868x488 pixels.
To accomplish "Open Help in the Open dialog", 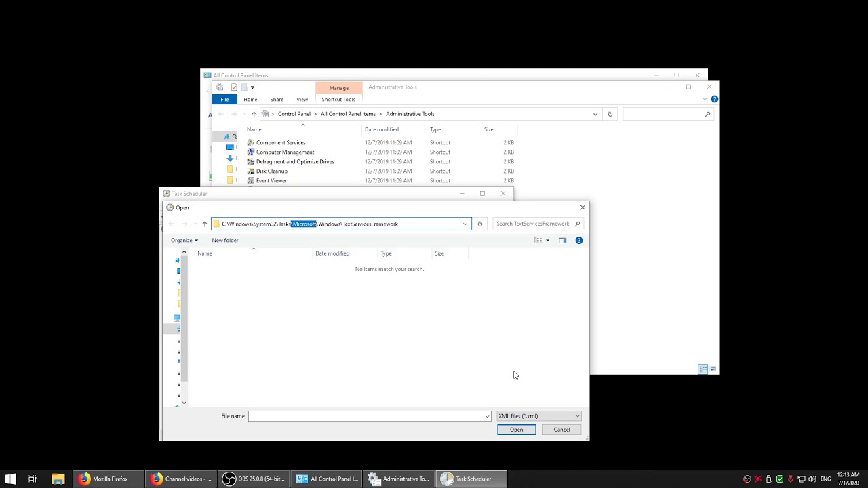I will pyautogui.click(x=579, y=240).
